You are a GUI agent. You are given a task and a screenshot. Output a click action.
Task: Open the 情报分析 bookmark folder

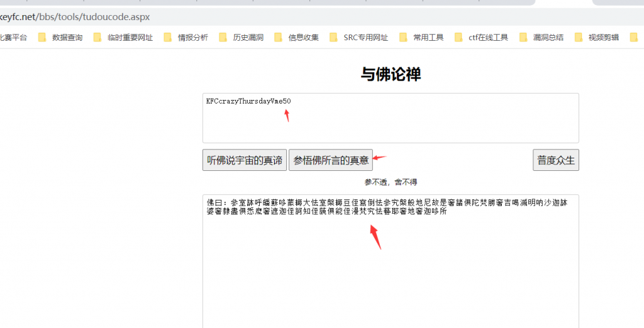[186, 38]
